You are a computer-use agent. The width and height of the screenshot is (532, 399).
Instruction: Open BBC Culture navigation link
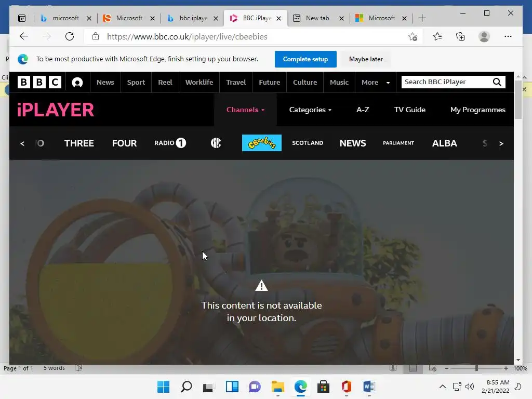305,82
